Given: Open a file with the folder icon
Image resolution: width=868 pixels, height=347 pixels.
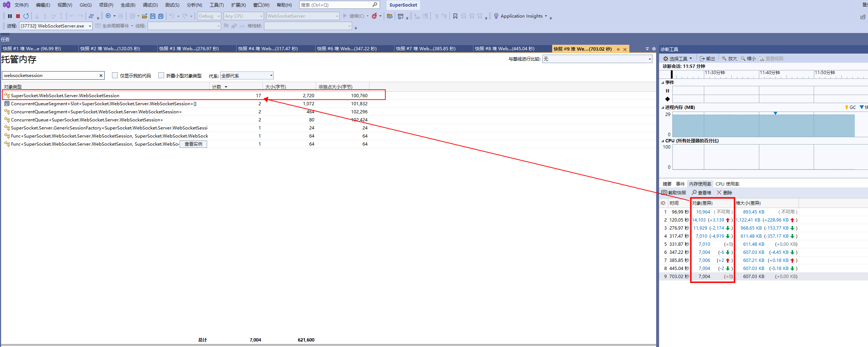Looking at the screenshot, I should pos(145,16).
